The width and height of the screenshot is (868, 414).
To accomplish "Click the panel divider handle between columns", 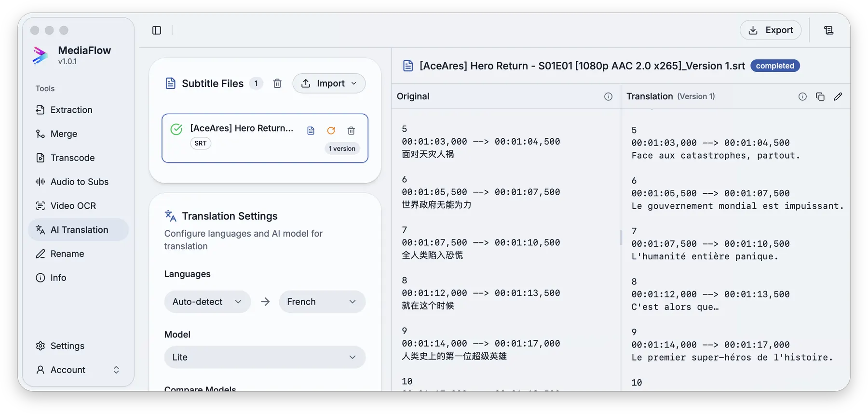I will [621, 237].
